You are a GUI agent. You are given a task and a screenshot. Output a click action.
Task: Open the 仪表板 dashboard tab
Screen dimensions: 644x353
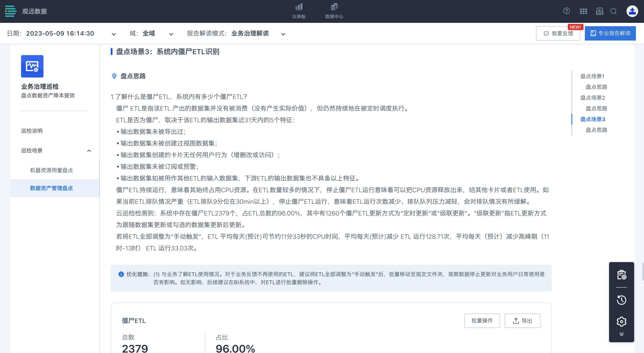click(x=299, y=11)
